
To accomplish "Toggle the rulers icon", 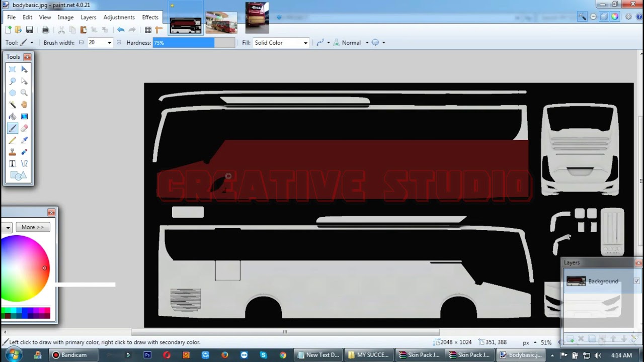I will point(159,30).
